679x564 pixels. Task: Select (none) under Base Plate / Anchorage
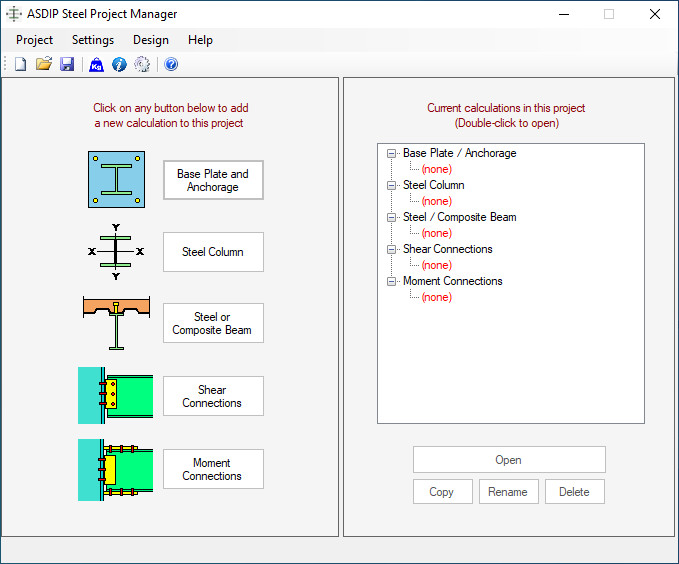coord(436,169)
